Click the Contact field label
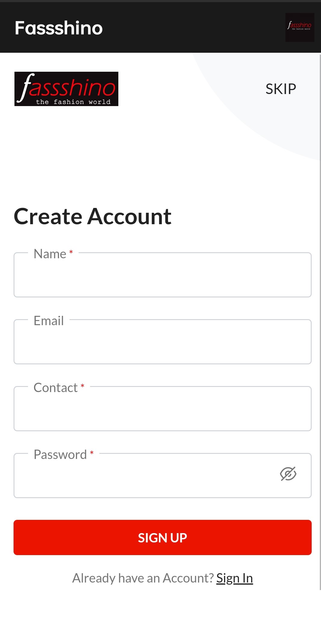Viewport: 321px width, 644px height. (56, 388)
